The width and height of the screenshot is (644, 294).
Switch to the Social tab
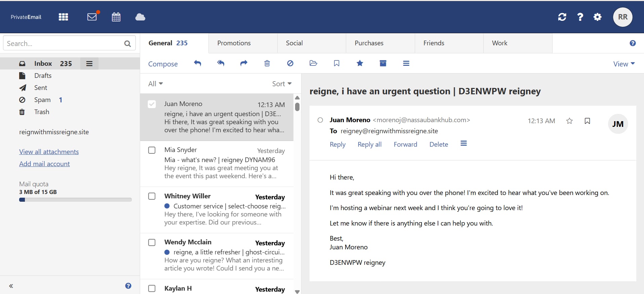312,43
